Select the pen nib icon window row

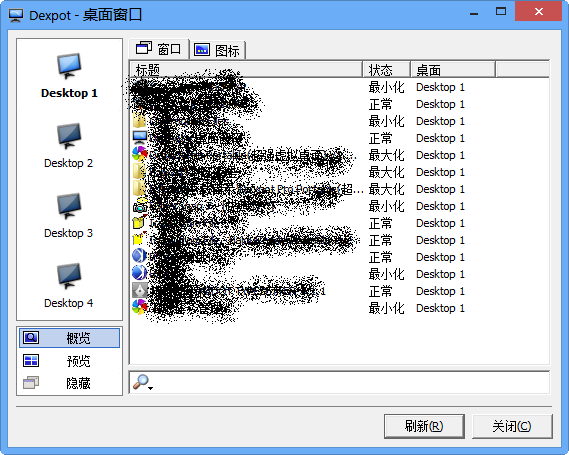[339, 291]
